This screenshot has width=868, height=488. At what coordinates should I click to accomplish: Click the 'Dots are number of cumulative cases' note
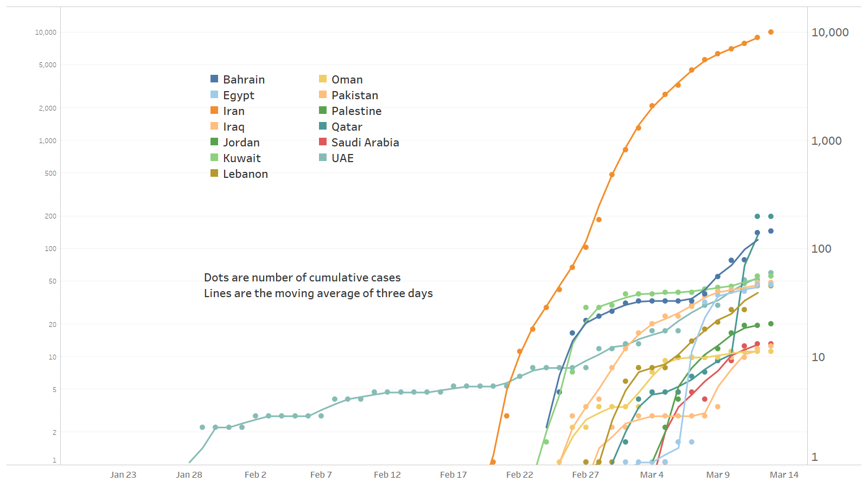tap(302, 278)
